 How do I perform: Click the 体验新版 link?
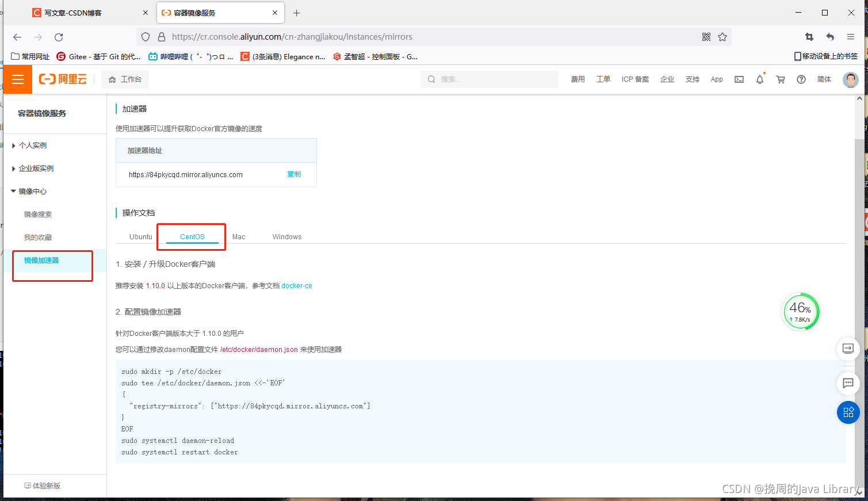coord(42,486)
